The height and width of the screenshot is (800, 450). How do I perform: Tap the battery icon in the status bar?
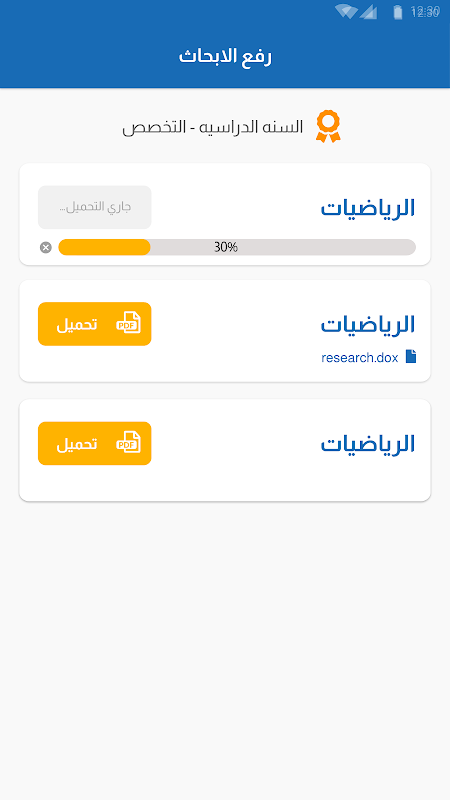coord(397,12)
